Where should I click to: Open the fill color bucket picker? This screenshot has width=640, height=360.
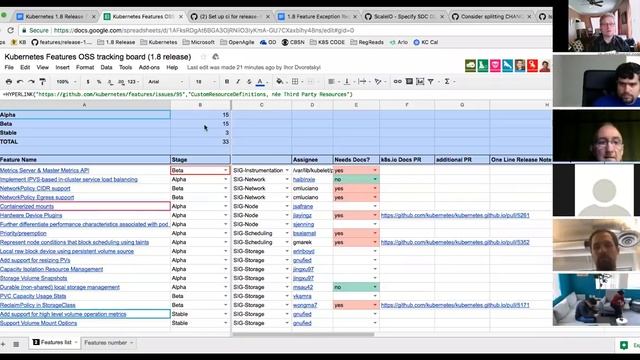pyautogui.click(x=280, y=82)
